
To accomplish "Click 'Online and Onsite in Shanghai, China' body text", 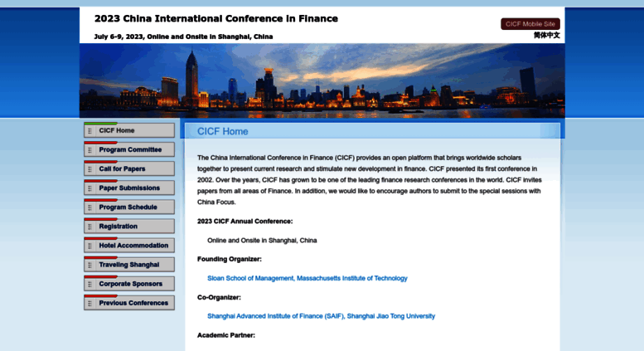I will [262, 241].
